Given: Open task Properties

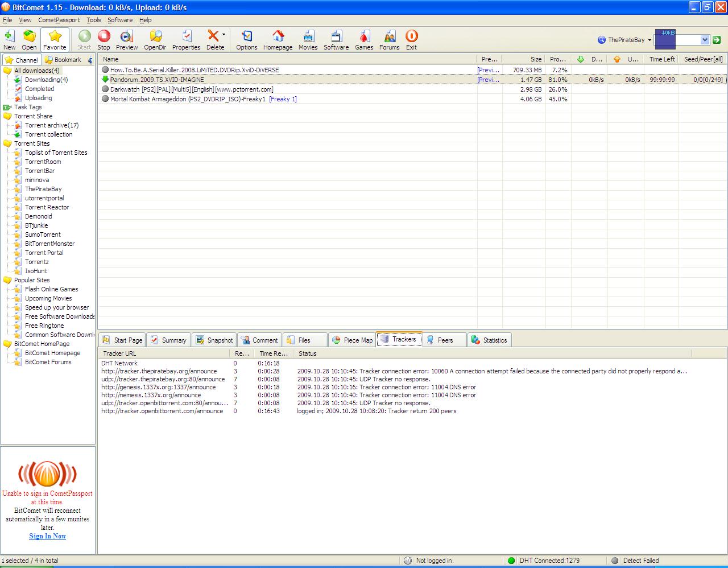Looking at the screenshot, I should (187, 40).
